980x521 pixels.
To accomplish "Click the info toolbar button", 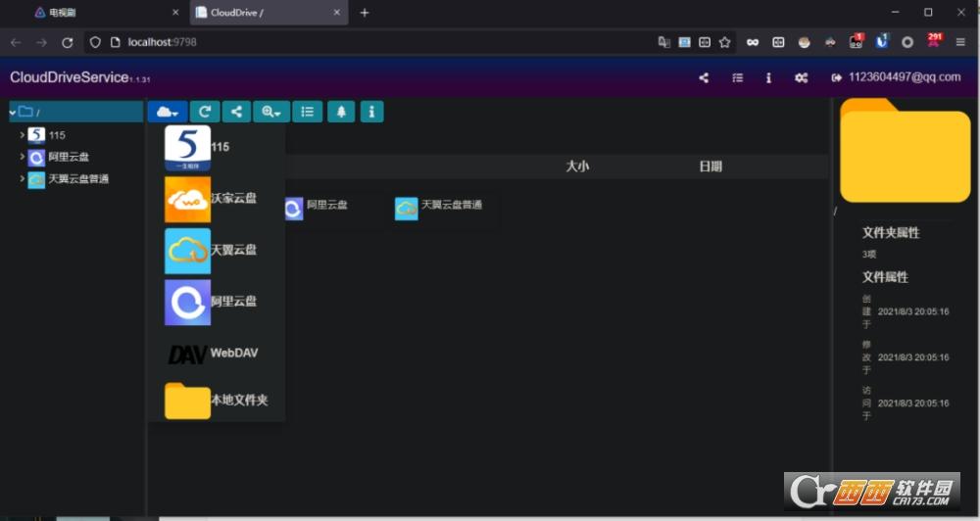I will (371, 112).
